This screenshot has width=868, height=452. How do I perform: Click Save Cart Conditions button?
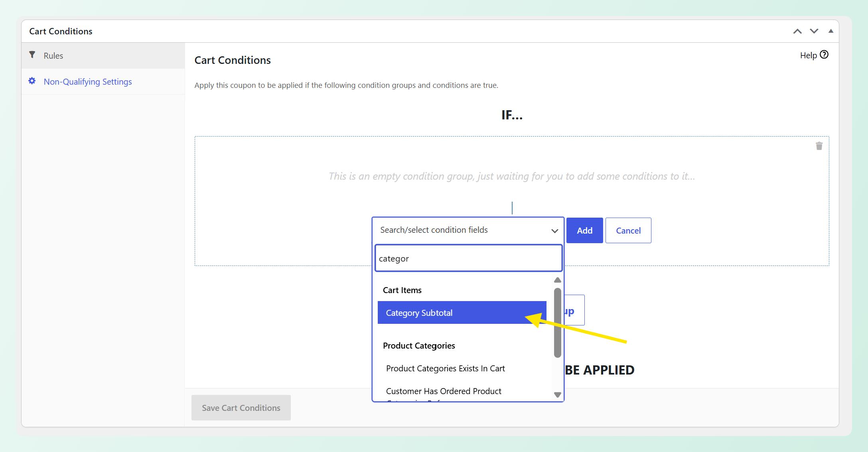coord(241,408)
